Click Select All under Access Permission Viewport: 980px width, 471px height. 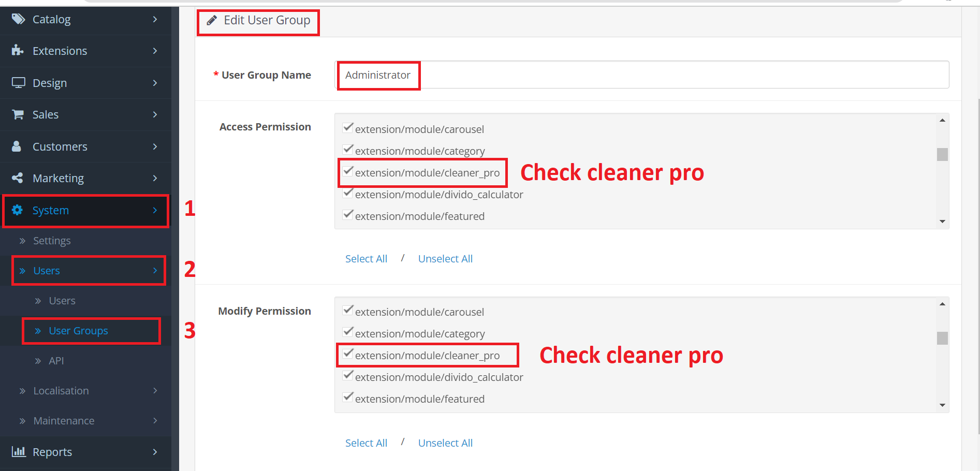[x=366, y=259]
